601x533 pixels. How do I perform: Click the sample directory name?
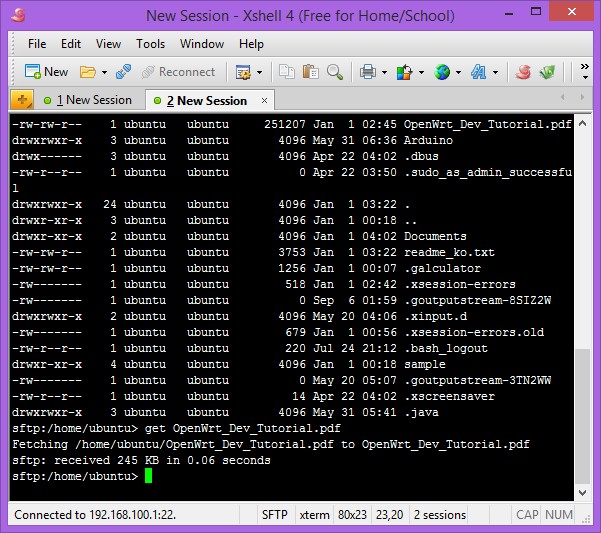425,364
